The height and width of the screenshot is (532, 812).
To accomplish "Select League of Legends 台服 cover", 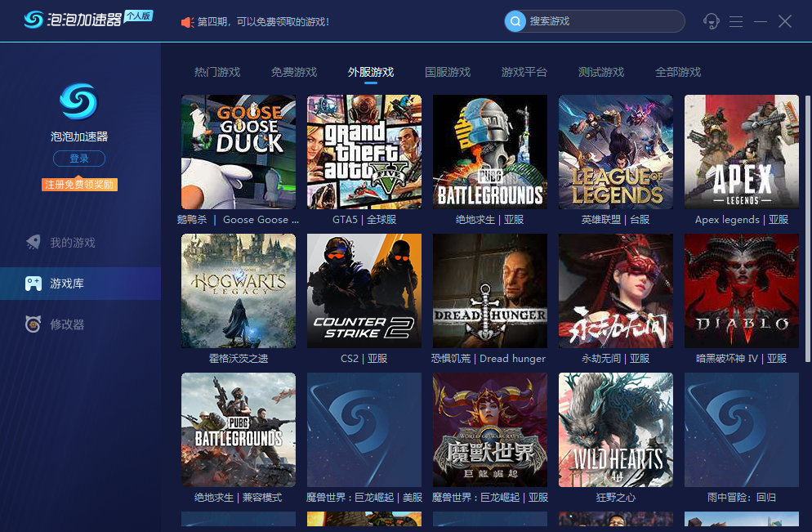I will [616, 152].
